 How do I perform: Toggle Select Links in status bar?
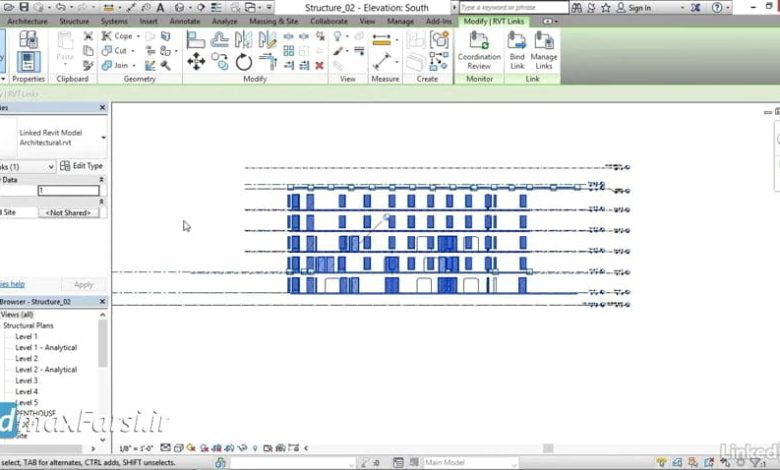pos(662,463)
